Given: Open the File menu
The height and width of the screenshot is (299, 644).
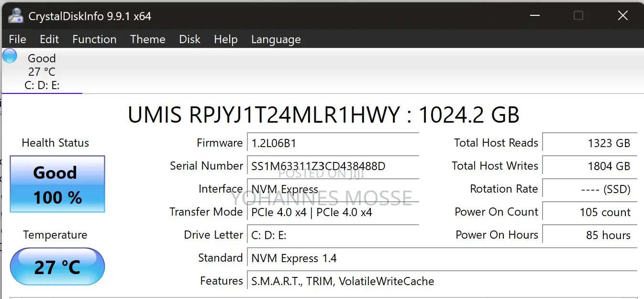Looking at the screenshot, I should 18,39.
